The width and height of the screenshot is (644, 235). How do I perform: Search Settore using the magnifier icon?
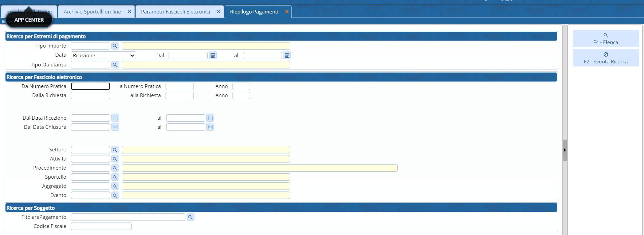115,150
